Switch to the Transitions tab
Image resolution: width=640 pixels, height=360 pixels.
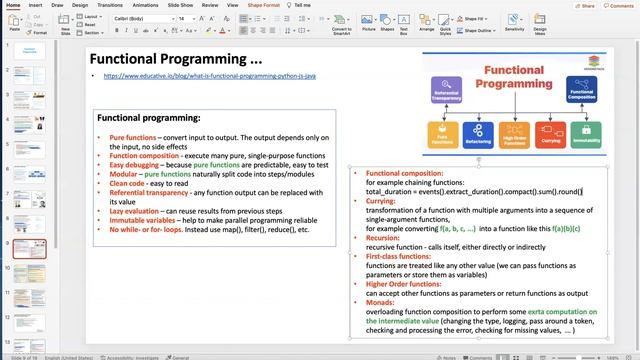tap(110, 5)
